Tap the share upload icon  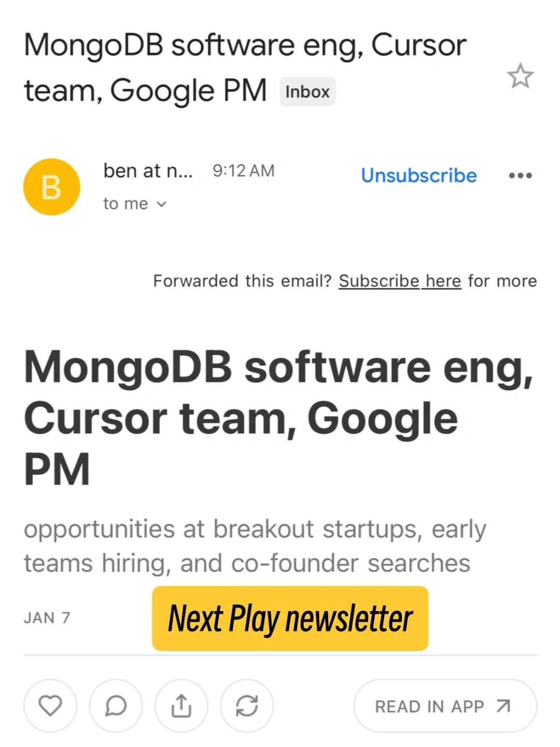181,706
